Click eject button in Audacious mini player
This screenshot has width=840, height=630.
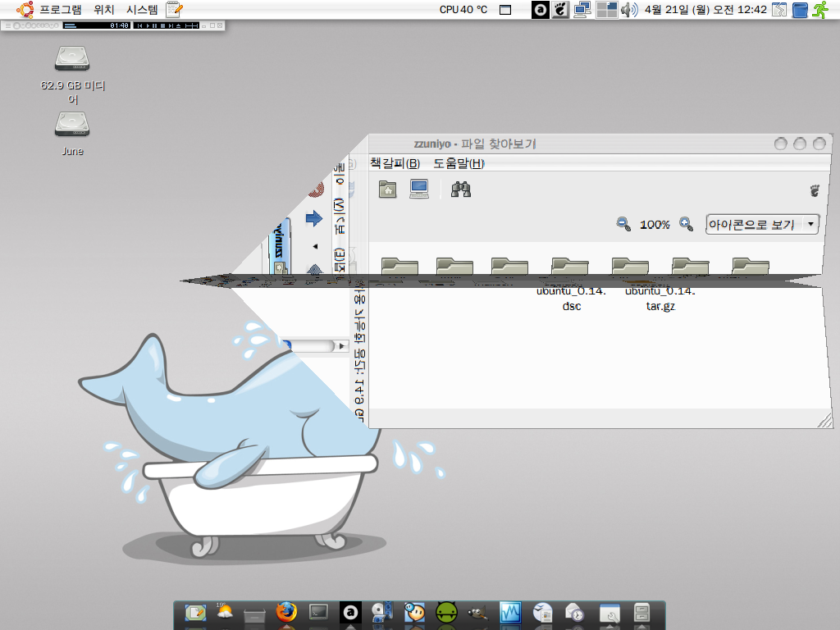(x=178, y=25)
